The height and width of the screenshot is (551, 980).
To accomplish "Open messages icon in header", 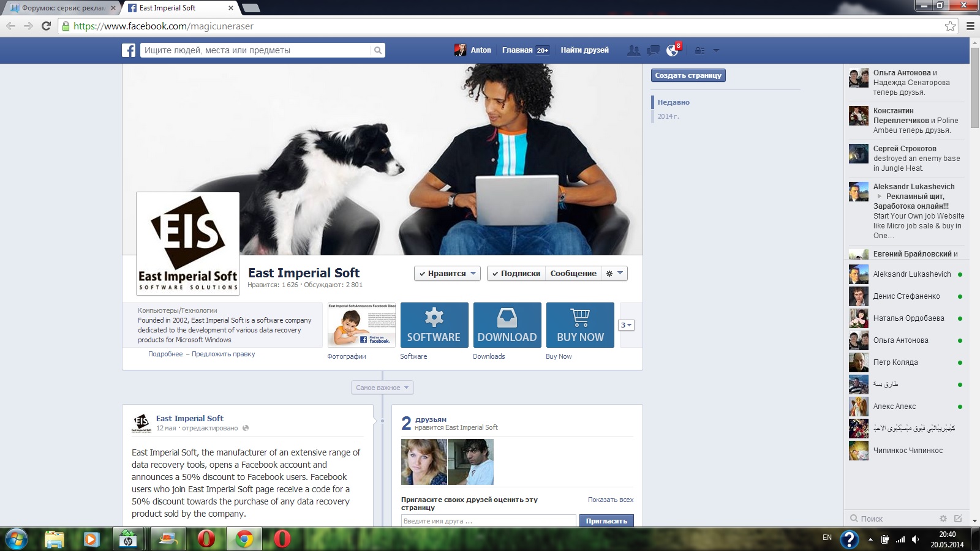I will (654, 50).
